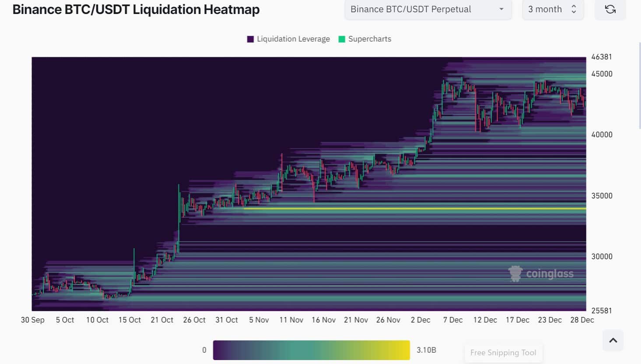Click the 35000 price axis label
Viewport: 641px width, 364px height.
[x=602, y=196]
